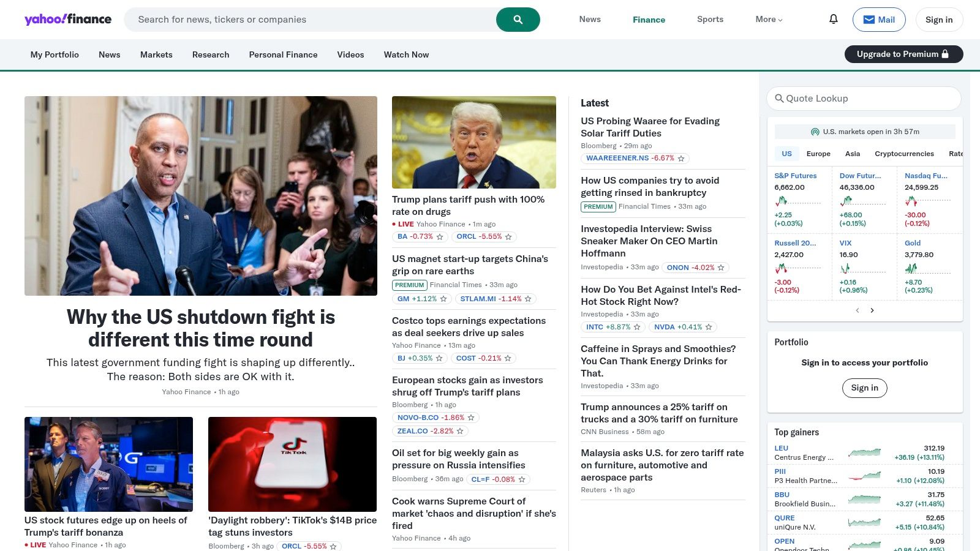Open Nasdaq Futures mini chart
This screenshot has width=980, height=551.
928,201
